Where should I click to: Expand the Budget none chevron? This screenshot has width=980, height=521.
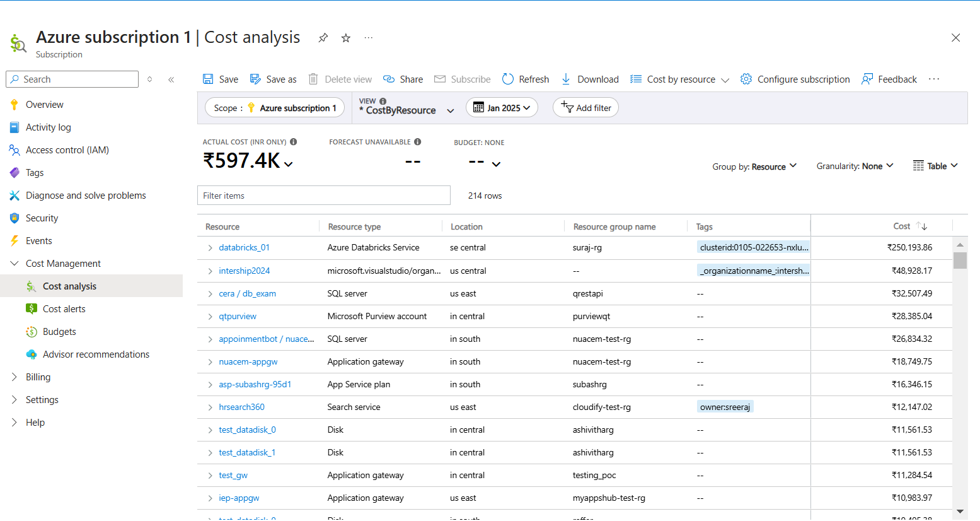(x=497, y=164)
